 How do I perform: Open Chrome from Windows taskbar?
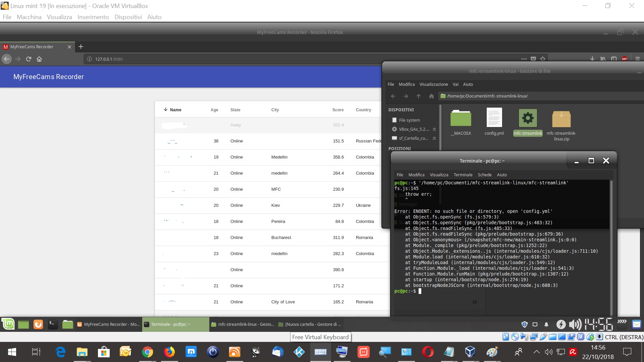pyautogui.click(x=147, y=352)
